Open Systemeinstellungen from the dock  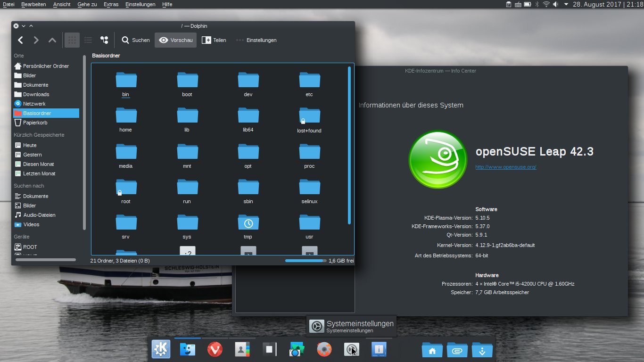(x=351, y=349)
